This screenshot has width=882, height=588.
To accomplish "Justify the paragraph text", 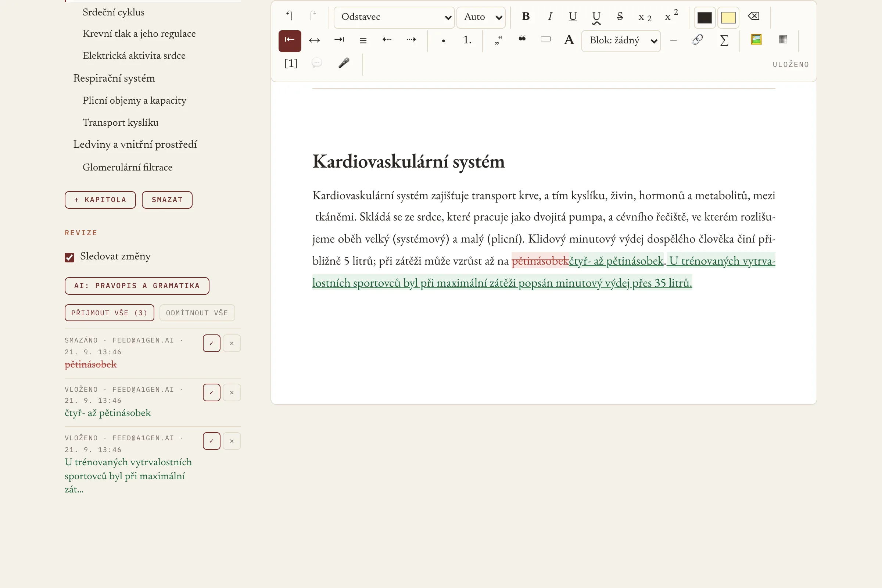I will point(363,40).
